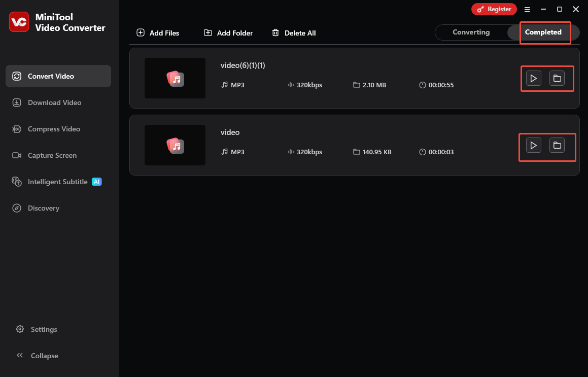Add a folder of videos
This screenshot has height=377, width=588.
(x=228, y=32)
